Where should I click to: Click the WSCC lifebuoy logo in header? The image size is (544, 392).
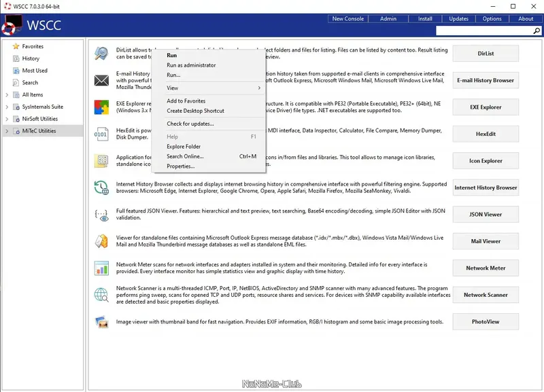pos(12,25)
